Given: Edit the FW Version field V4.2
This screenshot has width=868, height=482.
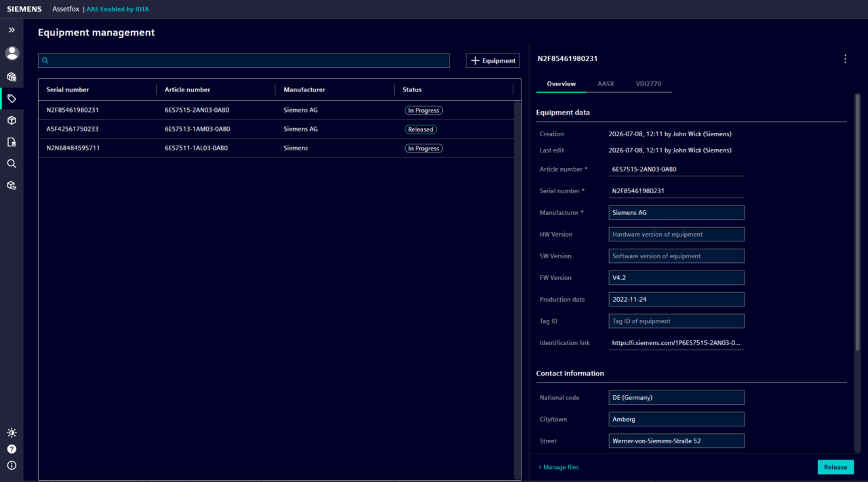Looking at the screenshot, I should pyautogui.click(x=676, y=278).
